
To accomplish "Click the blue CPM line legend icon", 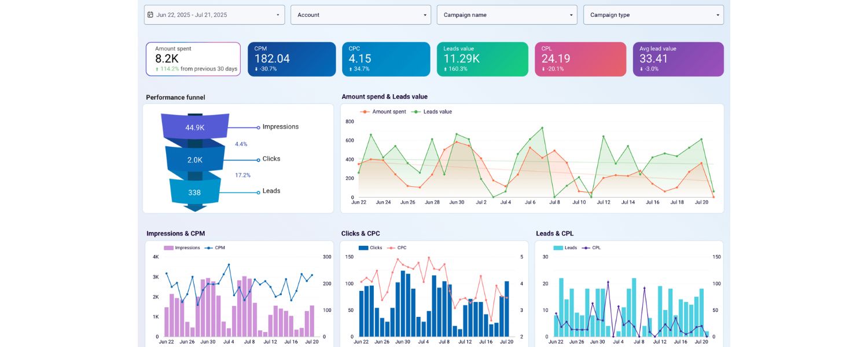I will (208, 248).
